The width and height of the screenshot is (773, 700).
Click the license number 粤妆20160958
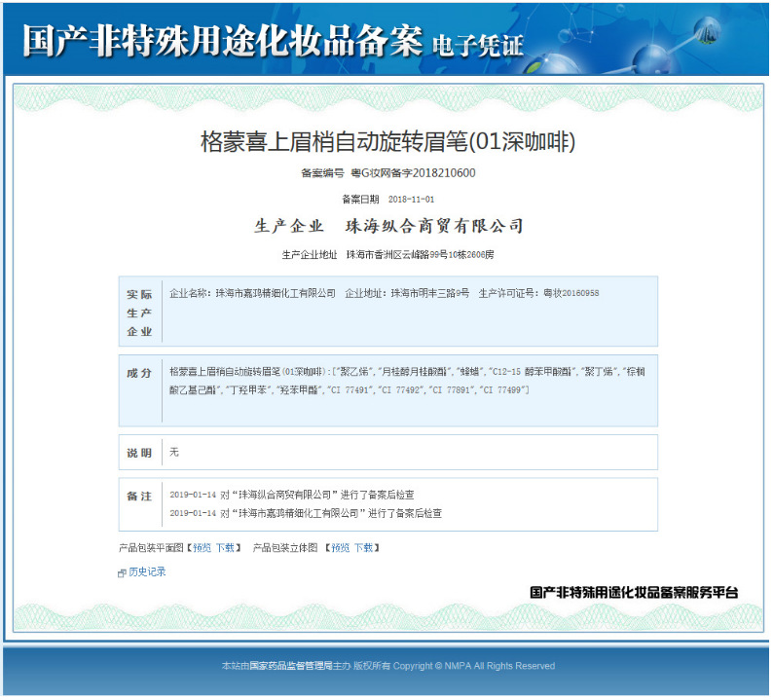[571, 293]
